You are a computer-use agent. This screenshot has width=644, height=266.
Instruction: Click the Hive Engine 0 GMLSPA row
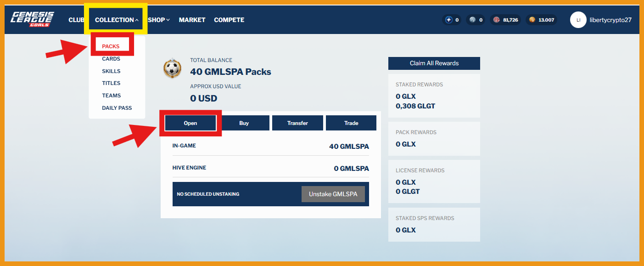pos(271,168)
